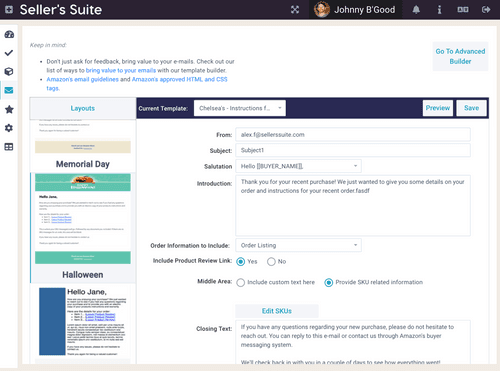This screenshot has height=371, width=500.
Task: Click the Introduction text area
Action: point(353,206)
